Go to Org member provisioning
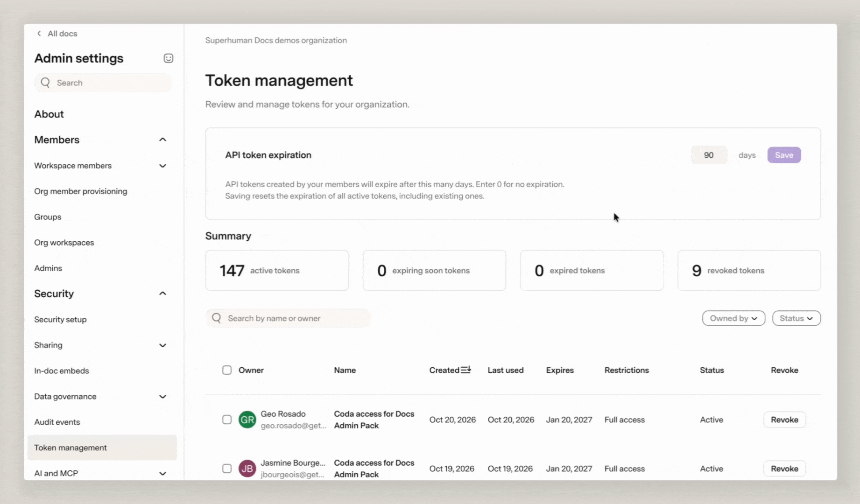 point(81,191)
